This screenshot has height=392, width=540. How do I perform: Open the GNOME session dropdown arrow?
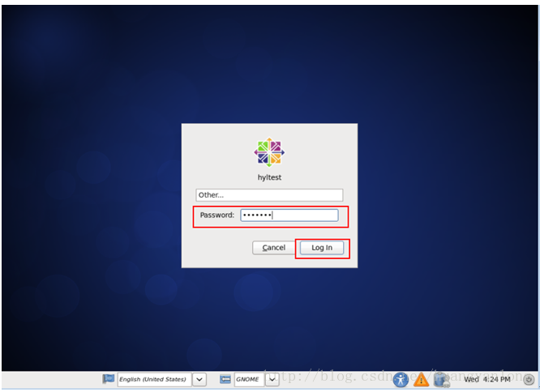click(272, 379)
